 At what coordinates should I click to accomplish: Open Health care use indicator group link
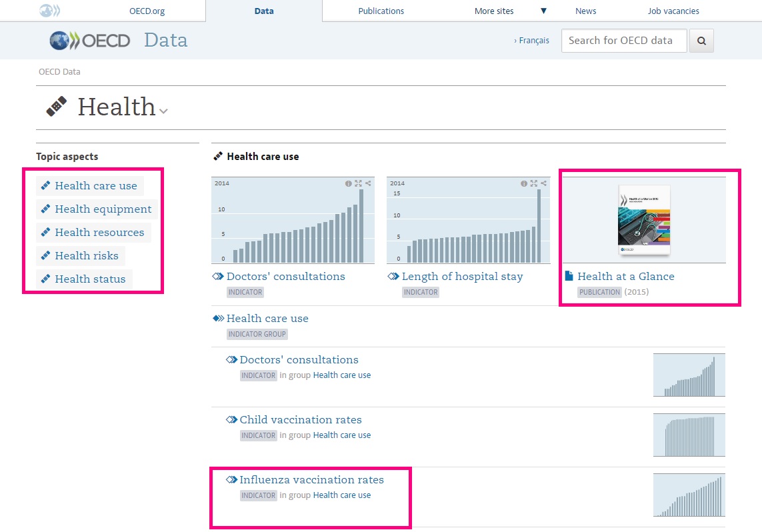click(x=267, y=319)
